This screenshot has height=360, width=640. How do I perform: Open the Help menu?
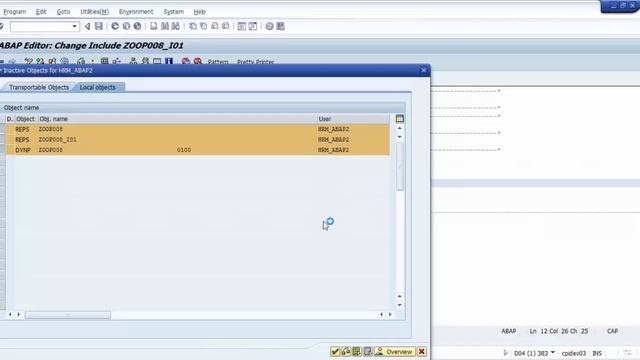[x=200, y=12]
